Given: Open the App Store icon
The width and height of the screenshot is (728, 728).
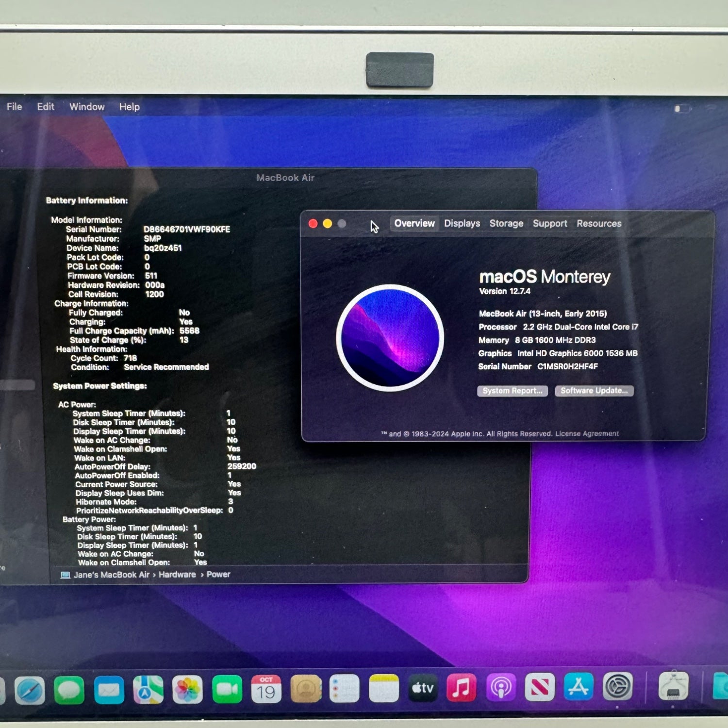Looking at the screenshot, I should tap(579, 687).
